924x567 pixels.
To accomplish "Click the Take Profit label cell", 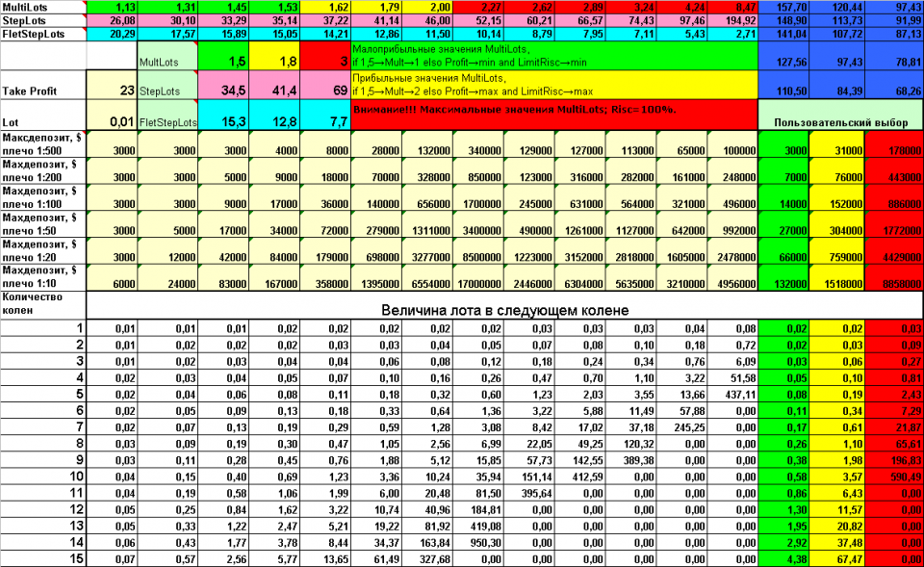I will coord(43,85).
